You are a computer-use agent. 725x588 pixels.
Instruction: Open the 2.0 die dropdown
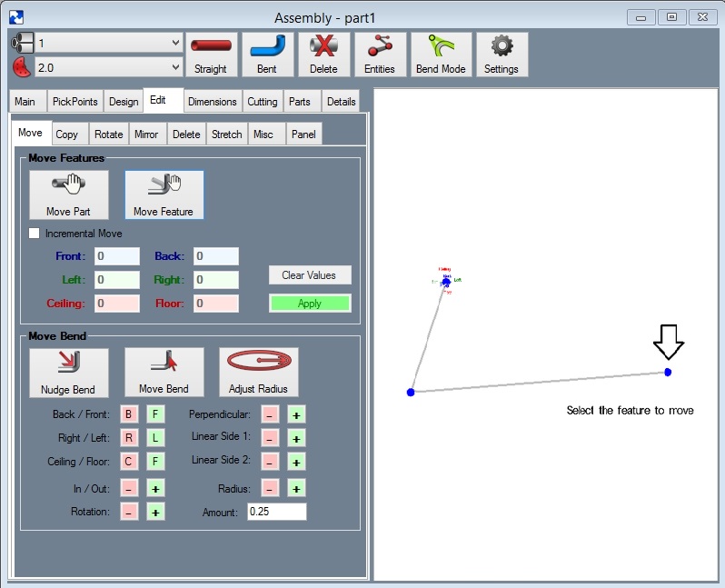pyautogui.click(x=109, y=67)
